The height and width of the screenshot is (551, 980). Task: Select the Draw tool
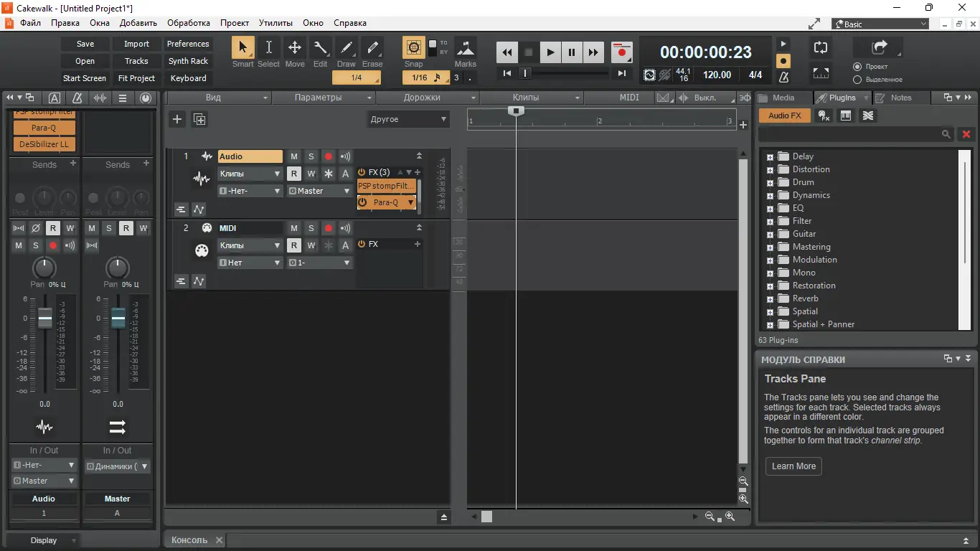[346, 48]
